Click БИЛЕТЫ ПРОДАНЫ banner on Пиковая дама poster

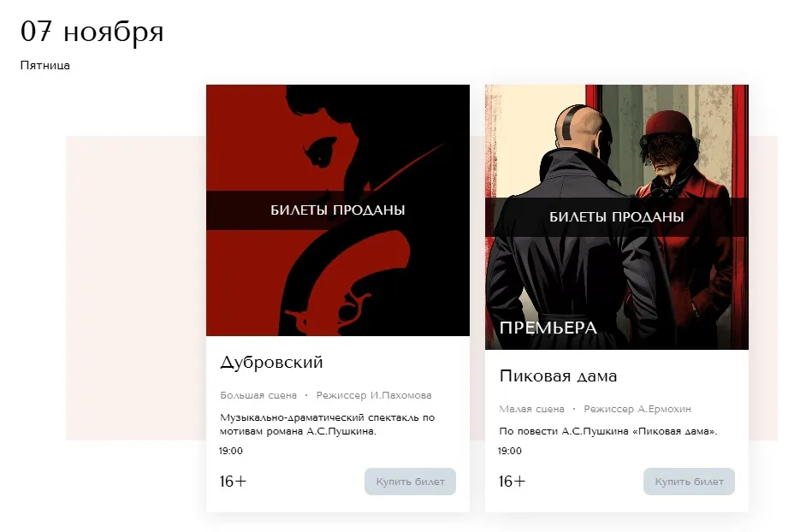point(616,217)
